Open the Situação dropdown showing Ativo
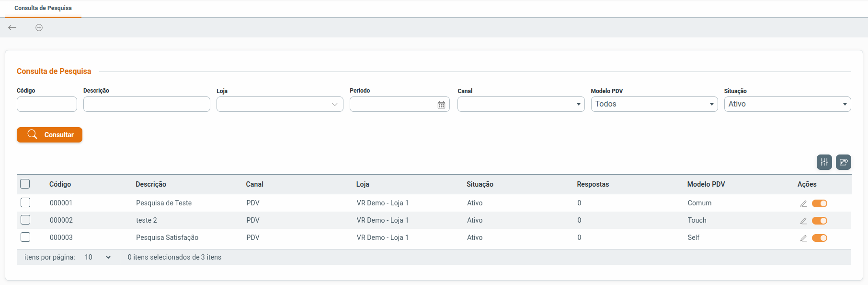The image size is (868, 285). coord(787,104)
